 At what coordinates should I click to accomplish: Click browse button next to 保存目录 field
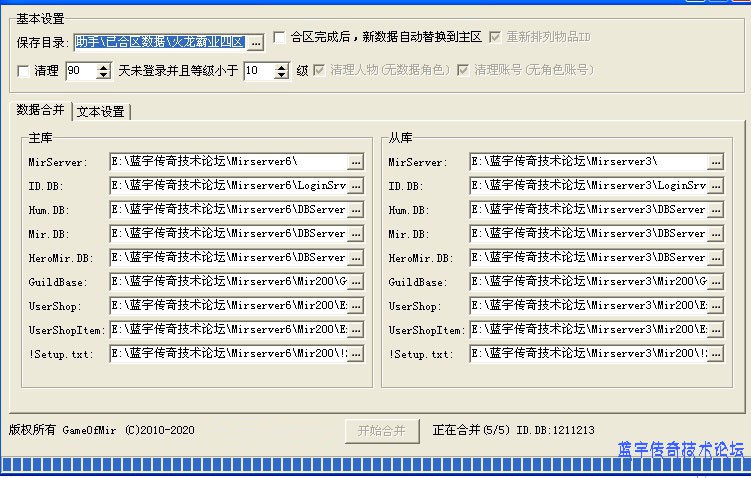(255, 42)
